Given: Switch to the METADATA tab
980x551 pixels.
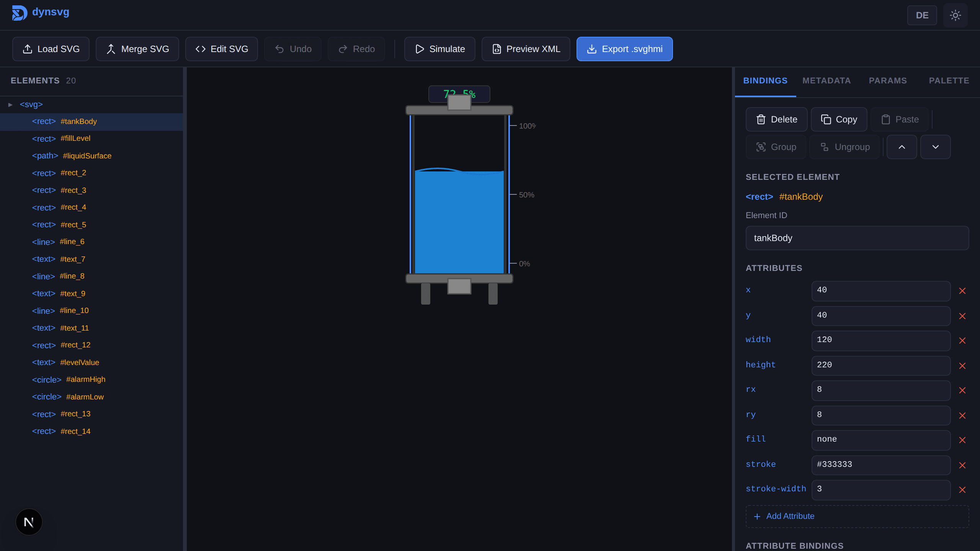Looking at the screenshot, I should pyautogui.click(x=826, y=80).
